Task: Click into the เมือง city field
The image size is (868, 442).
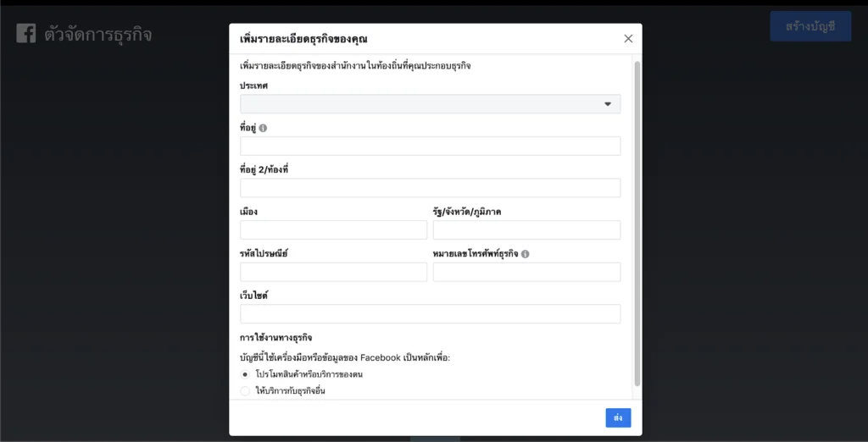Action: pos(334,230)
